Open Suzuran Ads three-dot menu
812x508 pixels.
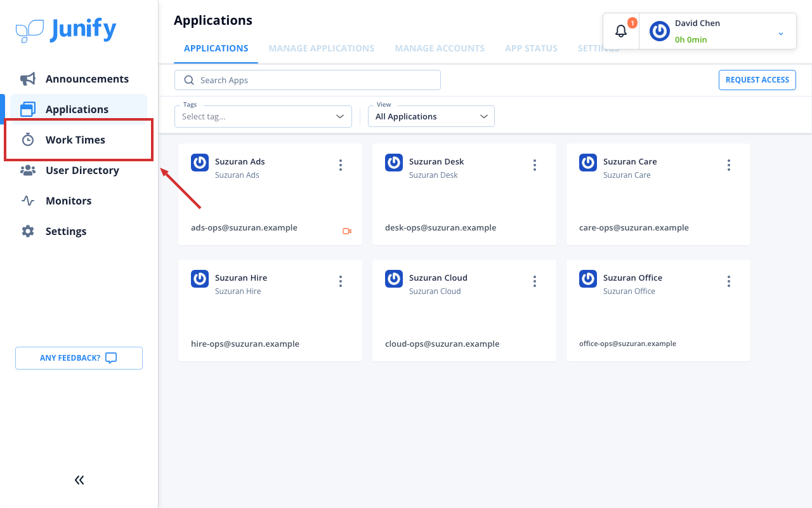[341, 165]
